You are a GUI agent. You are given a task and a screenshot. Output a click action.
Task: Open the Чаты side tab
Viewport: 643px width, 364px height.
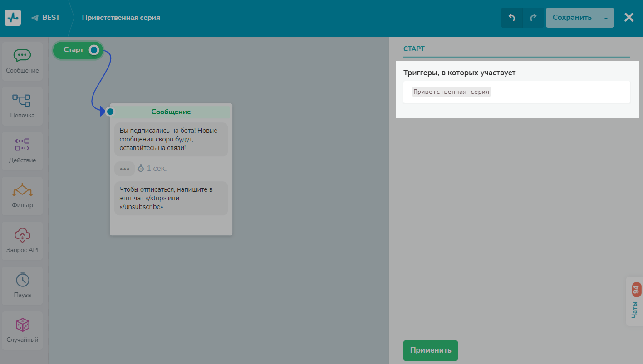tap(634, 301)
